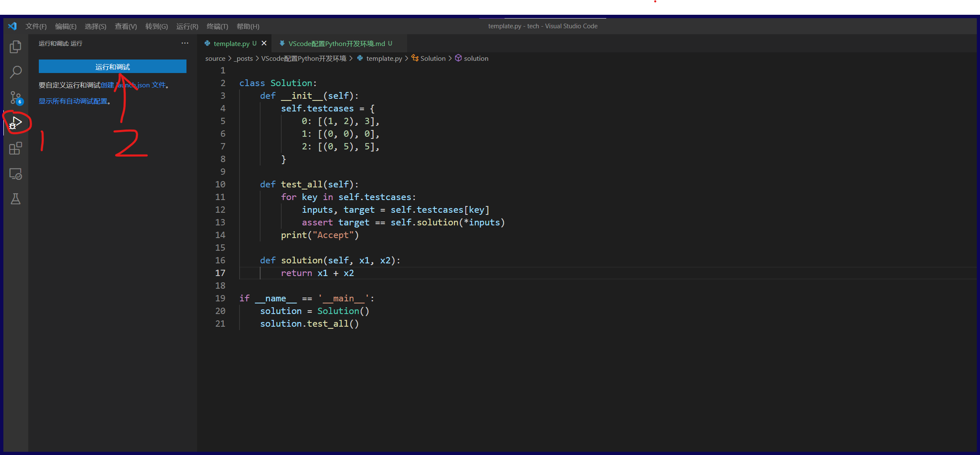Switch to VScode配置Python开发环境.md tab
The height and width of the screenshot is (455, 980).
click(336, 43)
